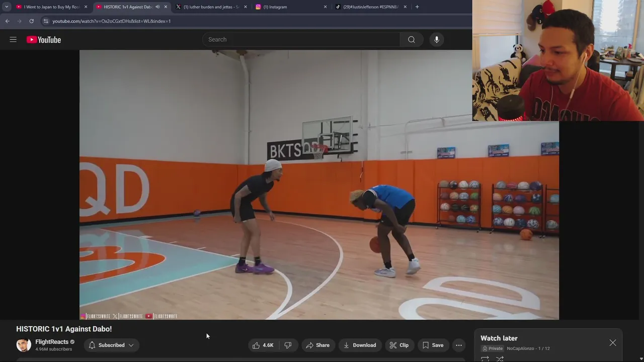Close the 'HISTORIC 1v1 Against Dabo' tab
644x362 pixels.
[166, 7]
